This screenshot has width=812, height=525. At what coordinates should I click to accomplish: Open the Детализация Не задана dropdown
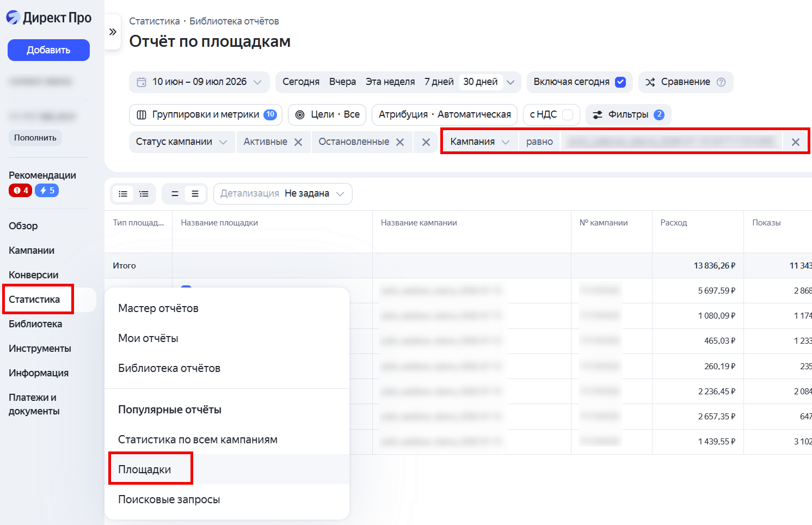(x=283, y=194)
